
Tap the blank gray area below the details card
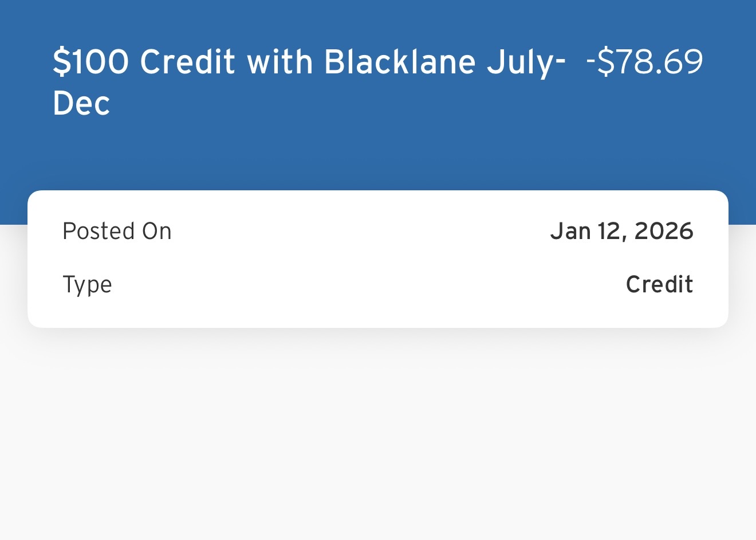tap(378, 436)
